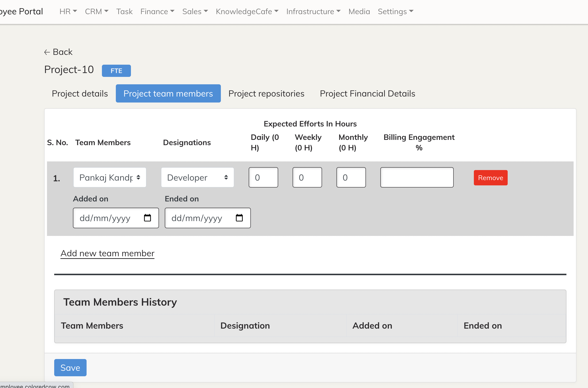This screenshot has width=588, height=388.
Task: Select the Project details tab
Action: (x=80, y=94)
